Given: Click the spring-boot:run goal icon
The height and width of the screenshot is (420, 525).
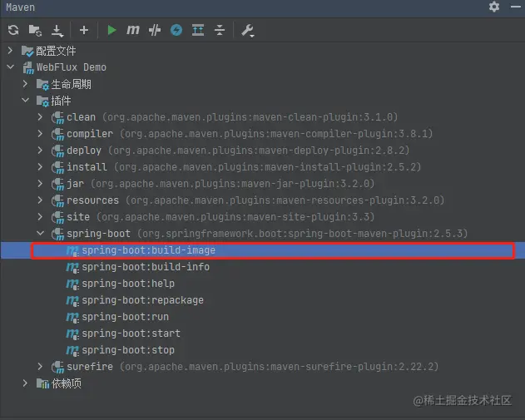Looking at the screenshot, I should (x=72, y=317).
